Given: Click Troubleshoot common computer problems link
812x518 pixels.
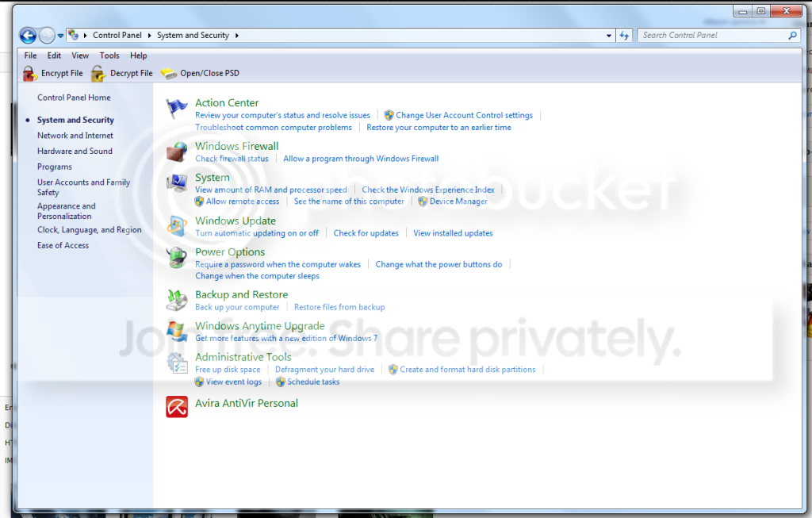Looking at the screenshot, I should point(274,128).
